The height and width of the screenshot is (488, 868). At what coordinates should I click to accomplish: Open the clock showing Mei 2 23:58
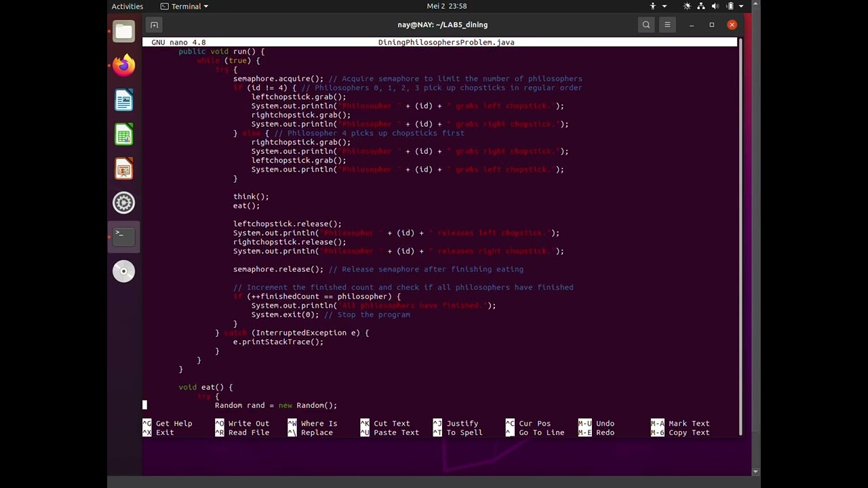447,6
